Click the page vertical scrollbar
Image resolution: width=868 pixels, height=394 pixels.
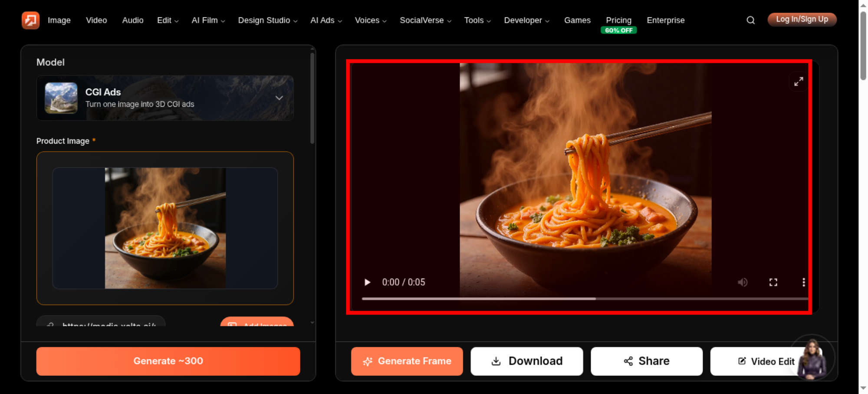pyautogui.click(x=863, y=46)
